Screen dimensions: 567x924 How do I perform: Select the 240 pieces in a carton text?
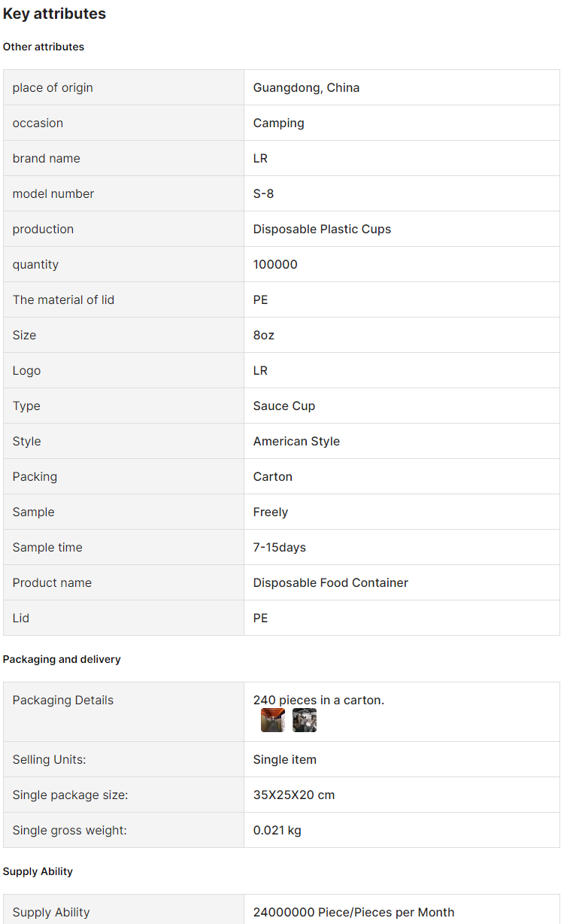(x=318, y=701)
